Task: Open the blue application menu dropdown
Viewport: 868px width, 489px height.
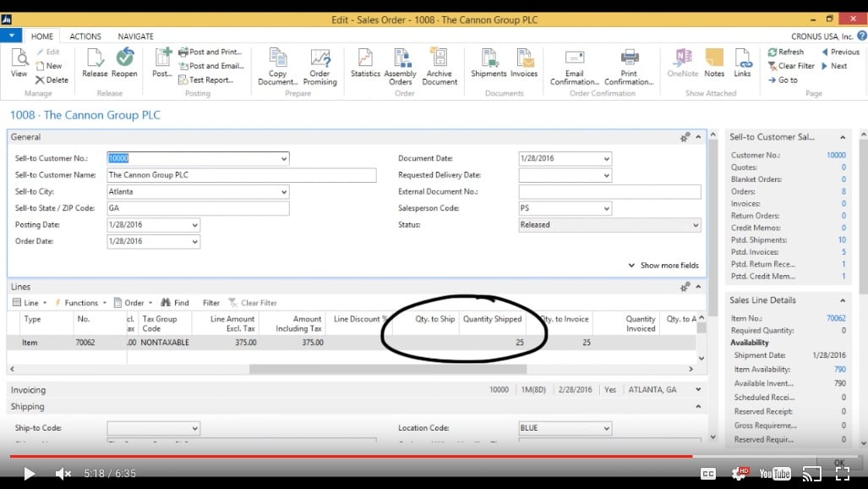Action: click(11, 36)
